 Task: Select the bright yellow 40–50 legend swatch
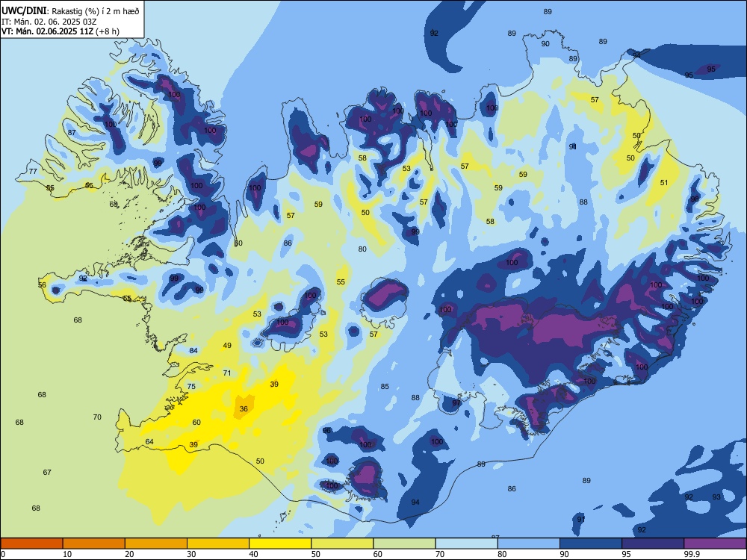click(280, 544)
